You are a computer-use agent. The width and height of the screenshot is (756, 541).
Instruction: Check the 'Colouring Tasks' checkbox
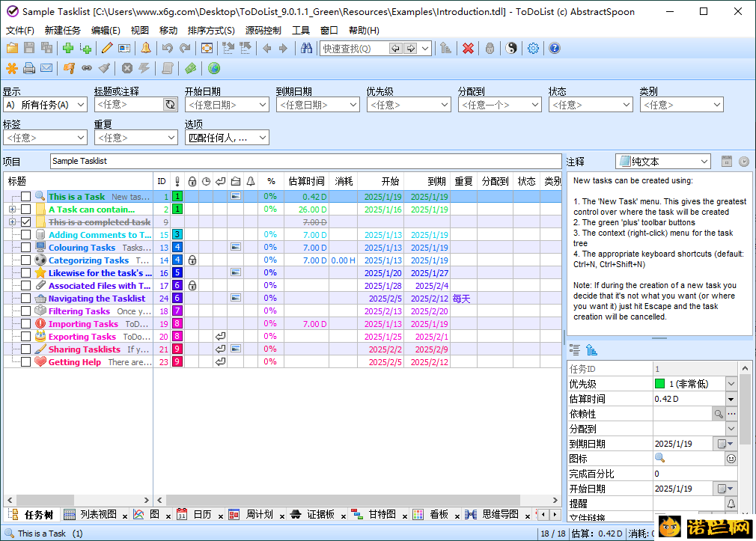tap(26, 248)
